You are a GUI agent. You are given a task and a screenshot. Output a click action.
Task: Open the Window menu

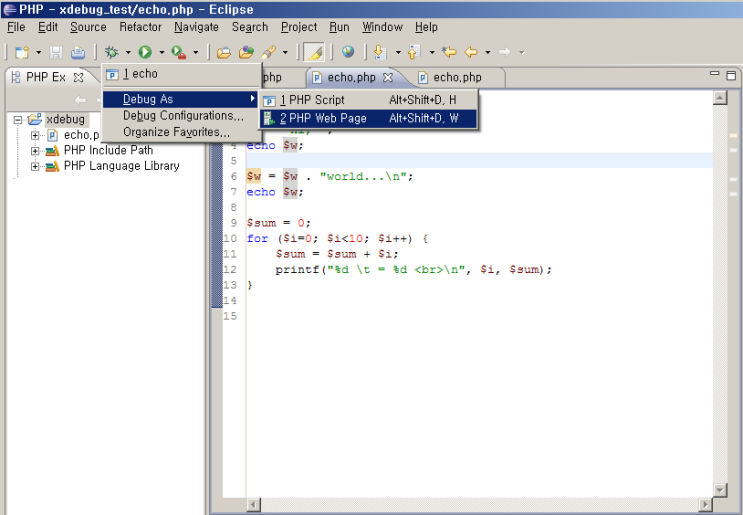(x=382, y=27)
